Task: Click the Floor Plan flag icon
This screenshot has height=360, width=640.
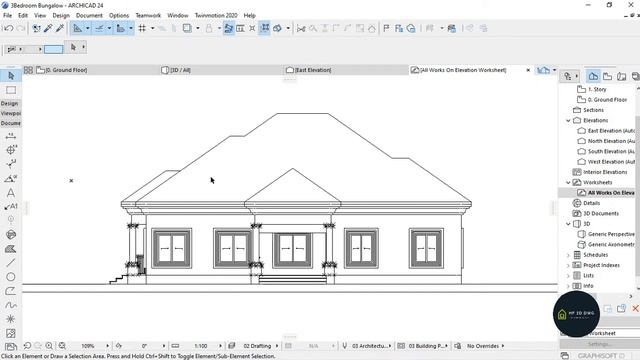Action: (386, 28)
